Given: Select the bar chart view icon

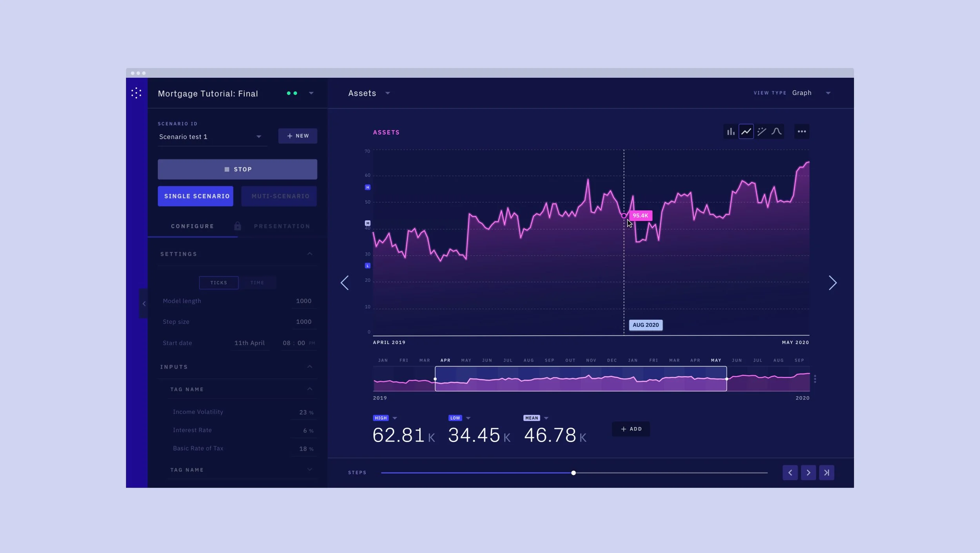Looking at the screenshot, I should pyautogui.click(x=731, y=132).
